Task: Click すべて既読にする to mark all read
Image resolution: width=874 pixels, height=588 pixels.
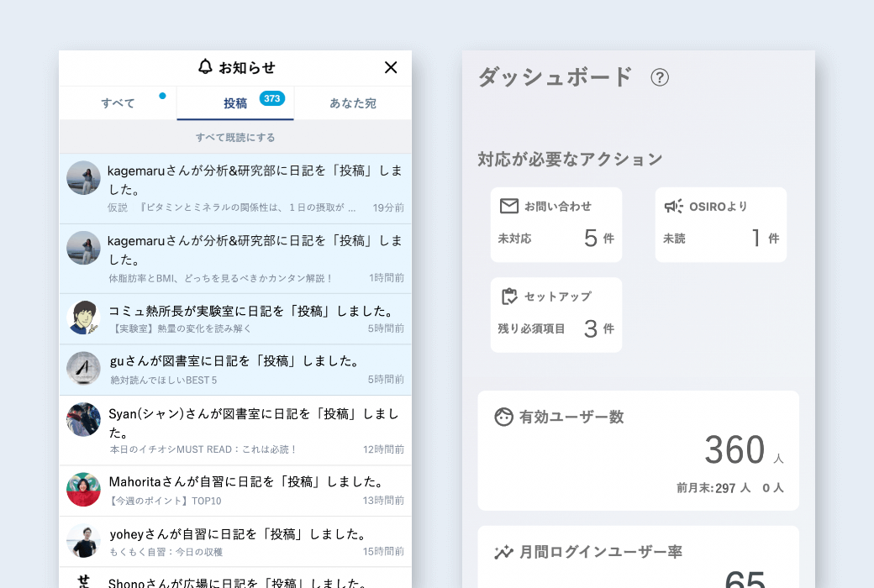Action: click(x=235, y=137)
